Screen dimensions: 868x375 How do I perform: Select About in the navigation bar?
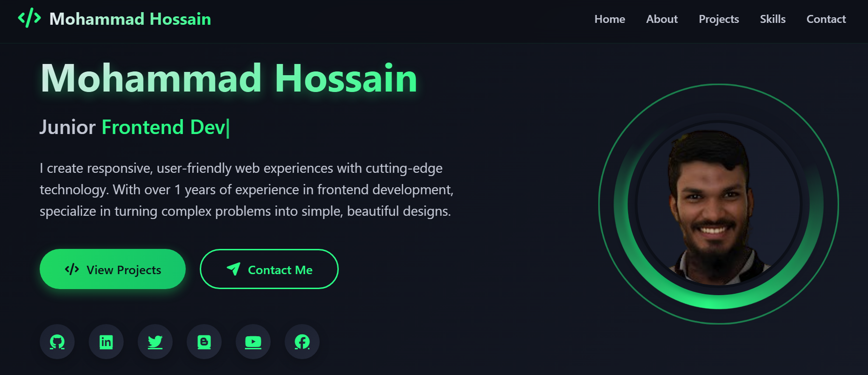point(662,19)
